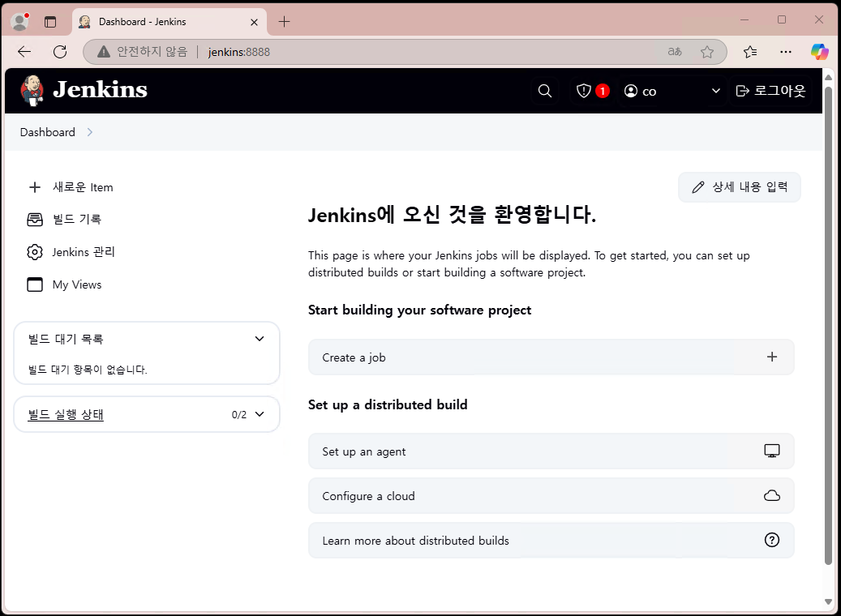Click the address bar showing jenkins:8888

(x=405, y=52)
